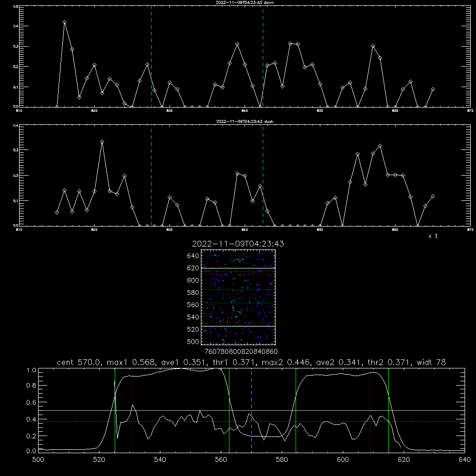Click the dusk plot diamond peak near x 858
476x476 pixels.
pos(380,146)
